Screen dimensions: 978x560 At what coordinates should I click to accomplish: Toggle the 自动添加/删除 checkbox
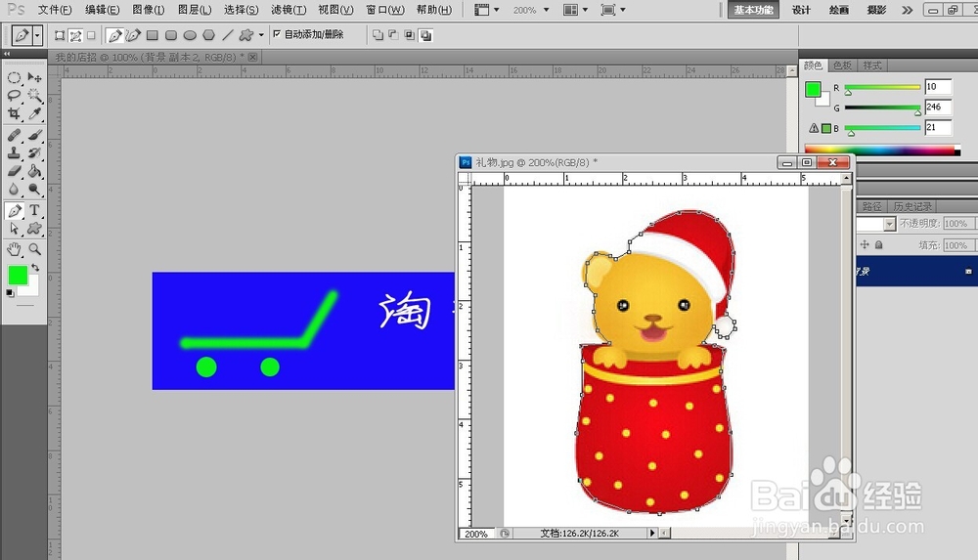tap(277, 34)
